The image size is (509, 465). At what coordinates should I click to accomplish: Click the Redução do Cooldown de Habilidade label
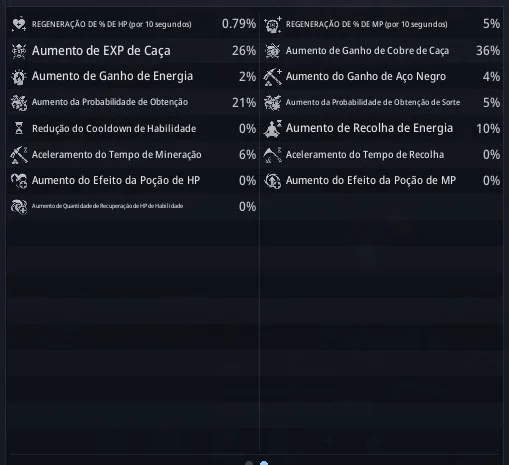click(114, 129)
